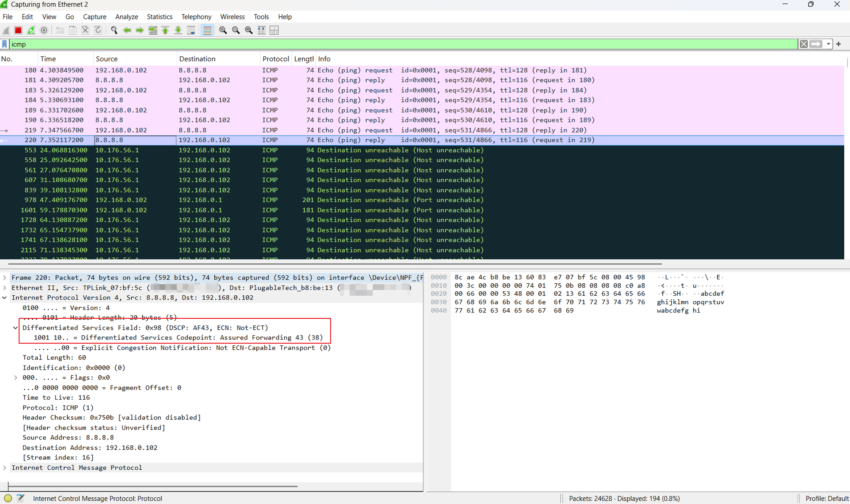Collapse Differentiated Services Field node
Screen dimensions: 850x504
click(x=15, y=328)
